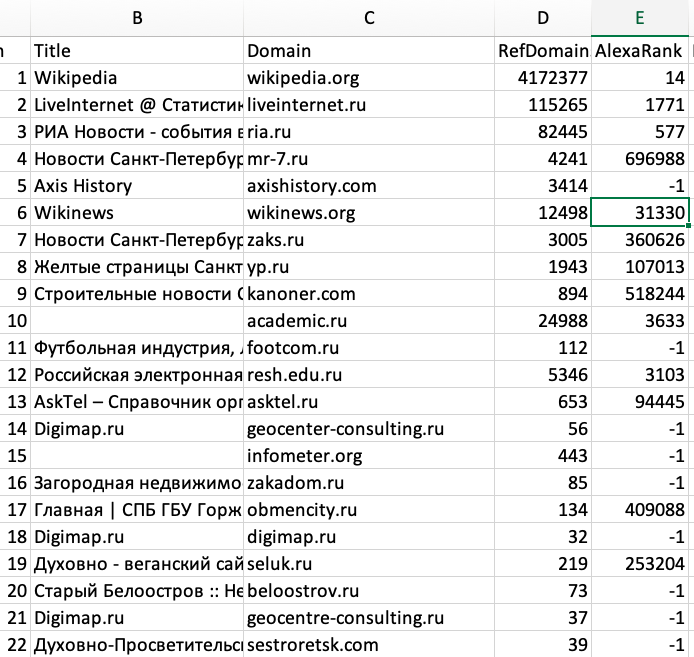This screenshot has width=694, height=657.
Task: Select the Желтые страницы title cell
Action: coord(137,267)
